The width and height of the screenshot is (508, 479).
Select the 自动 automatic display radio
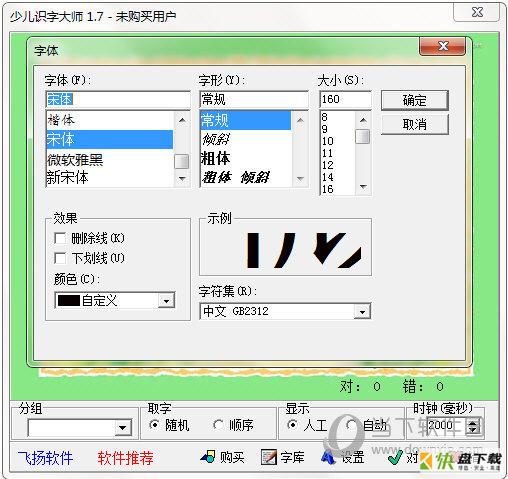pyautogui.click(x=351, y=425)
